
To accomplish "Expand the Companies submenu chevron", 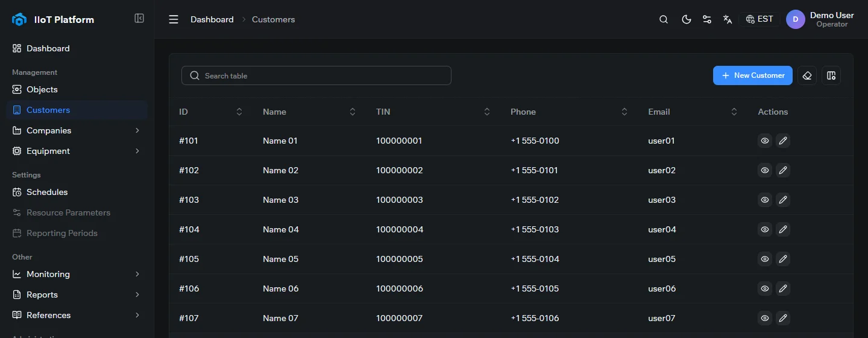I will (137, 130).
